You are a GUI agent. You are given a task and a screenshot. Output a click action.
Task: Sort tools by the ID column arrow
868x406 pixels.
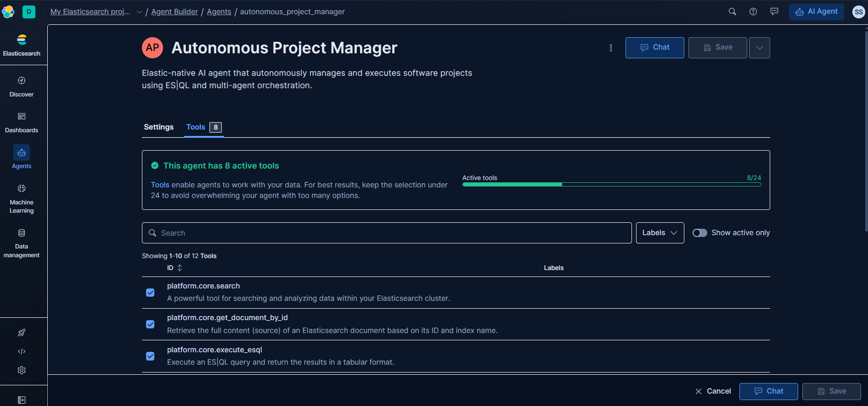(180, 268)
